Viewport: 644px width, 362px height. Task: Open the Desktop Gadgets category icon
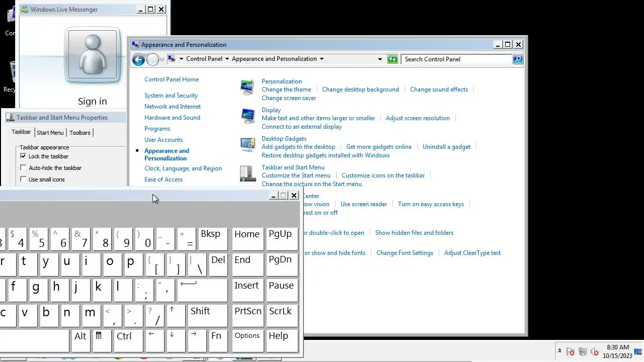click(x=248, y=145)
